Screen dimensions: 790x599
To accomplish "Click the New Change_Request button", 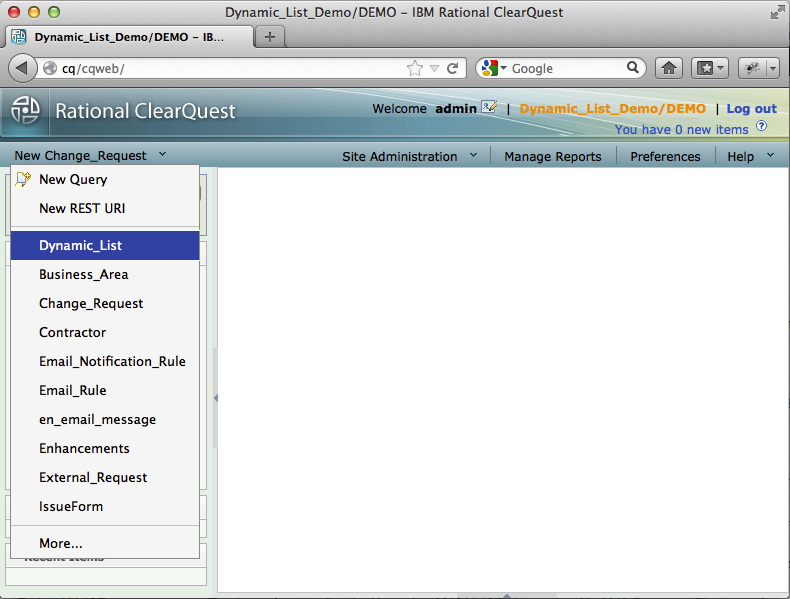I will click(81, 156).
